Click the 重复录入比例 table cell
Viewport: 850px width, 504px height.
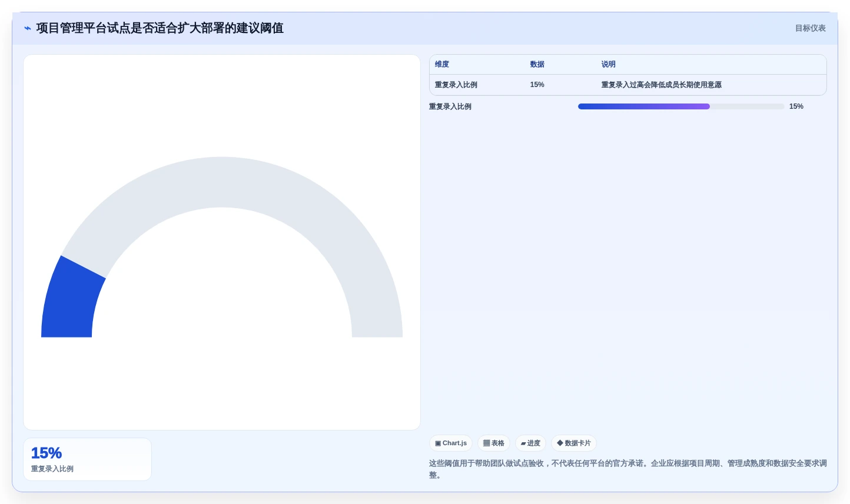coord(456,85)
